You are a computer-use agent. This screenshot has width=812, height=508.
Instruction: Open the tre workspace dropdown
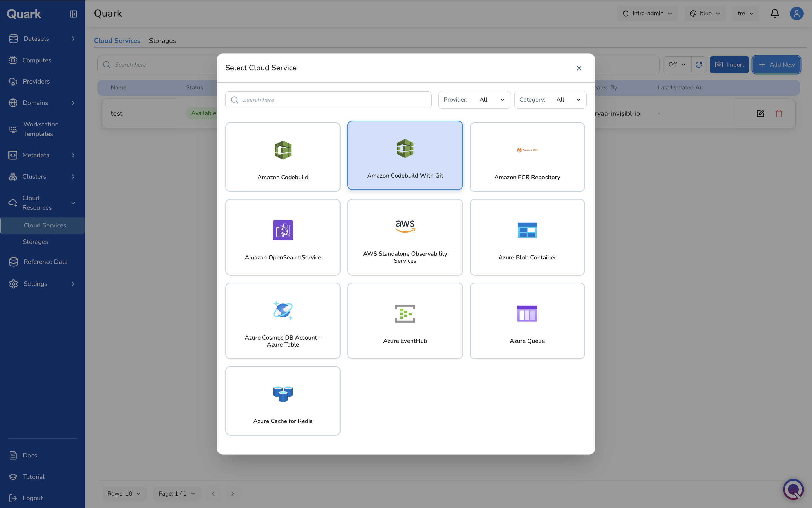(745, 14)
